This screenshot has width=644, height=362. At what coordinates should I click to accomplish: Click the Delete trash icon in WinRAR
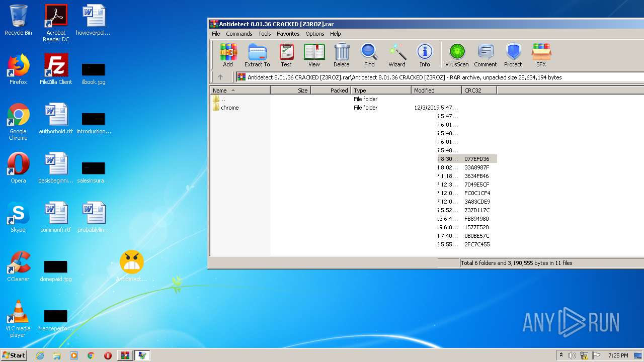pos(341,55)
